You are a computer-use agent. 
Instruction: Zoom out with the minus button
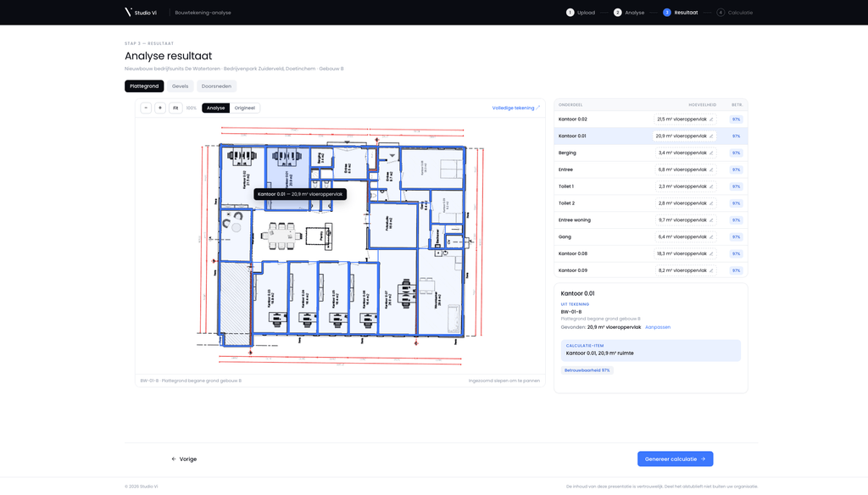point(146,108)
